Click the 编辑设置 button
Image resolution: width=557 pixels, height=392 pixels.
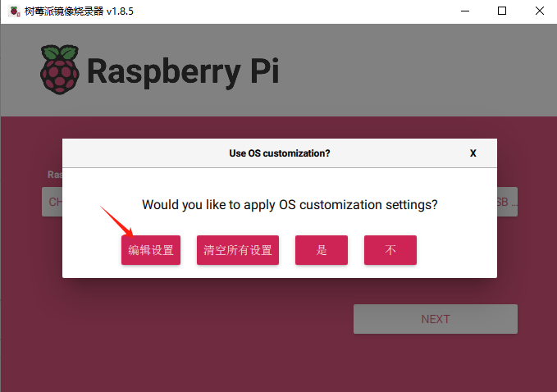click(151, 250)
